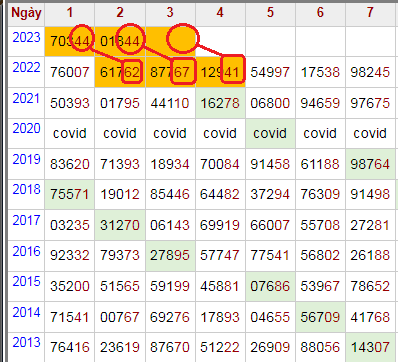Select day 7 column header
The image size is (398, 362).
tap(370, 13)
